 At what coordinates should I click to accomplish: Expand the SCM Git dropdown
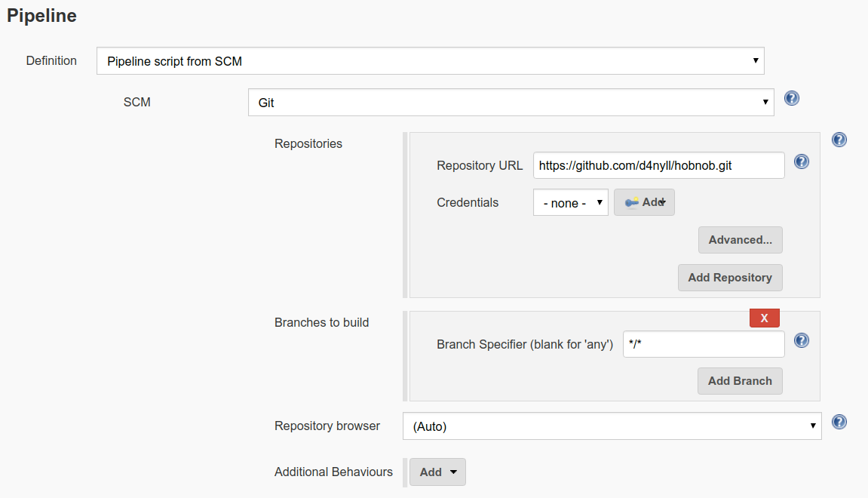(x=511, y=103)
